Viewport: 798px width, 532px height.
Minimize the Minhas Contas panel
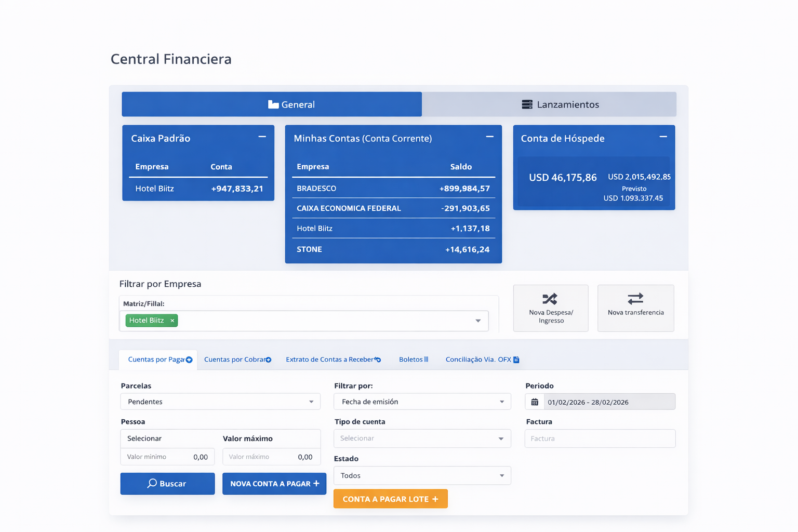click(489, 137)
